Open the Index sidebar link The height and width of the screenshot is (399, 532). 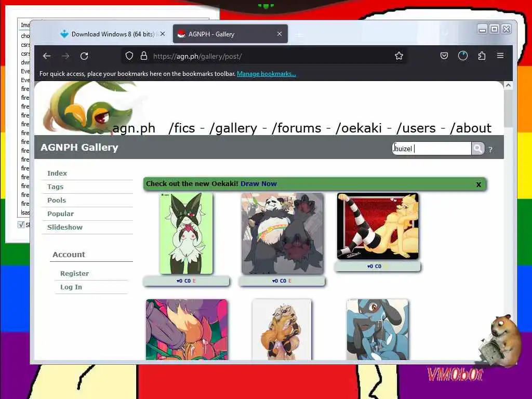coord(57,173)
